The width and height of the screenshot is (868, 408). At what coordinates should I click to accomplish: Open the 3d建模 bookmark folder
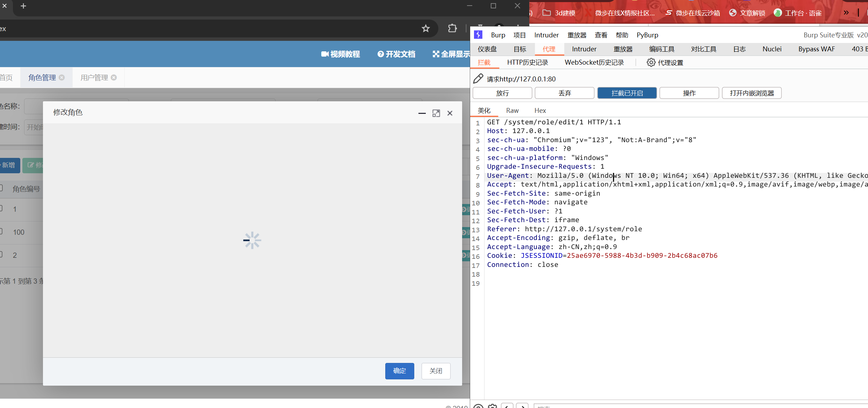(559, 13)
